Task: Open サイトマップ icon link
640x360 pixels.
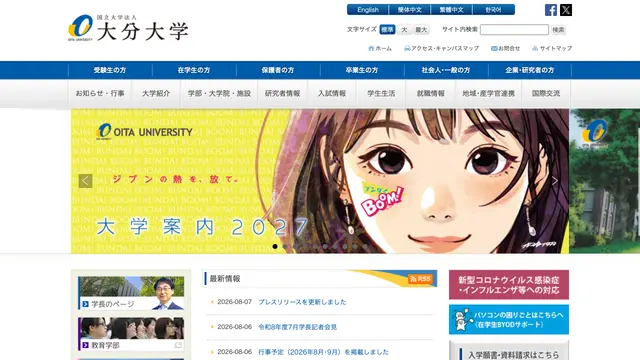Action: (552, 48)
